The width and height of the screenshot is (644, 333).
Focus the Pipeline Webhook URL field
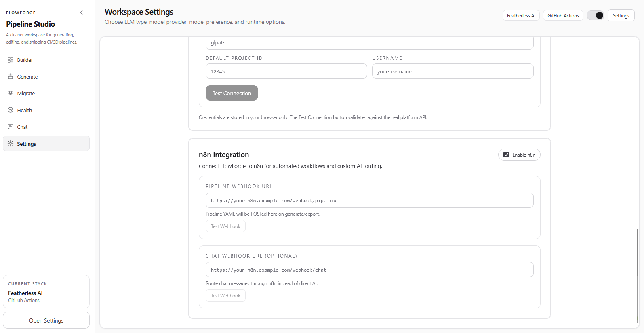pyautogui.click(x=369, y=201)
